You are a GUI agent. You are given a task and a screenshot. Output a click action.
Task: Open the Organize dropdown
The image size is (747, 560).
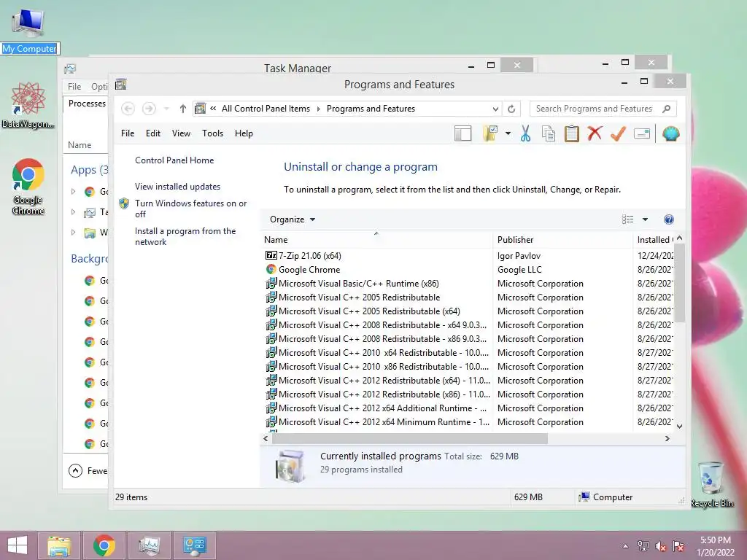pyautogui.click(x=293, y=219)
